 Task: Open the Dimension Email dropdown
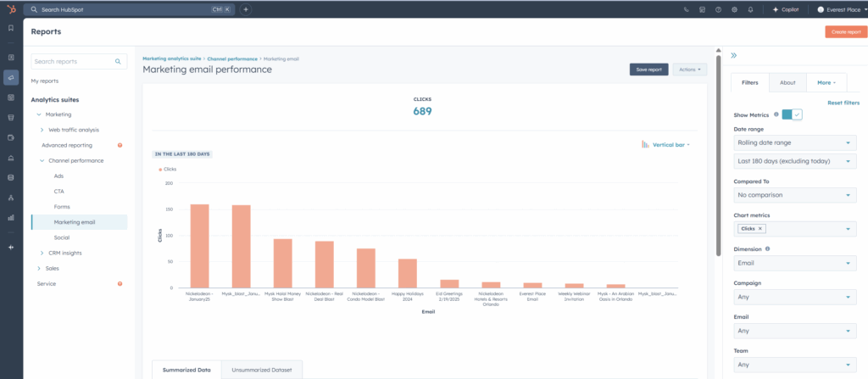(x=794, y=264)
